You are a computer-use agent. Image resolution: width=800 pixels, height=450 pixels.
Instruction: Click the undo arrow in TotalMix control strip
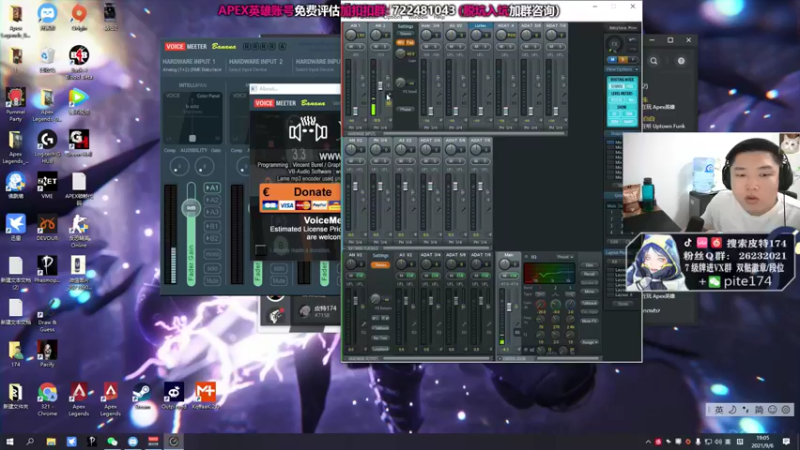[x=633, y=40]
